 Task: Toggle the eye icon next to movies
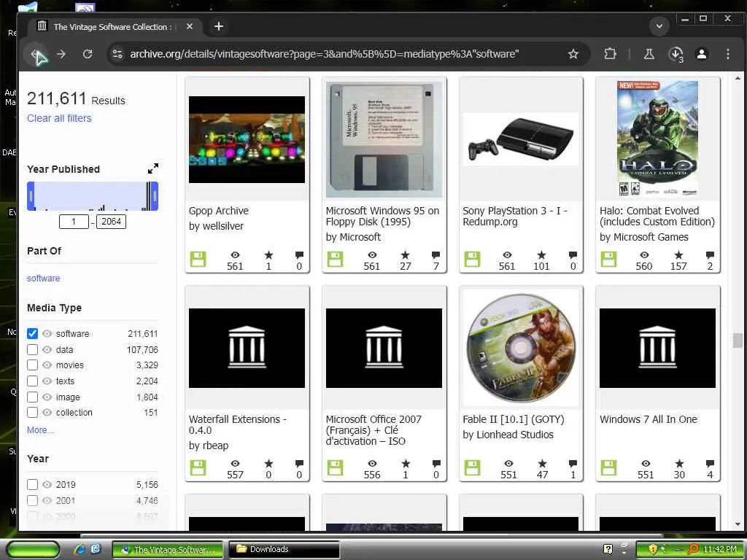pyautogui.click(x=47, y=365)
